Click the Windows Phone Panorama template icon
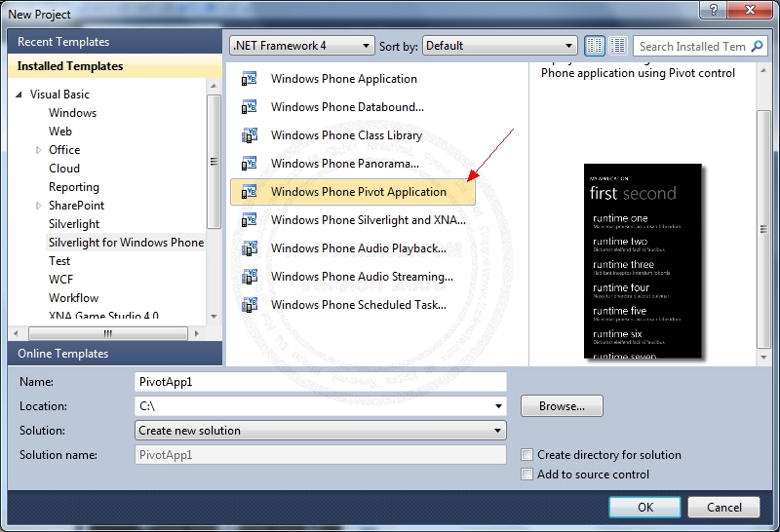 click(249, 164)
